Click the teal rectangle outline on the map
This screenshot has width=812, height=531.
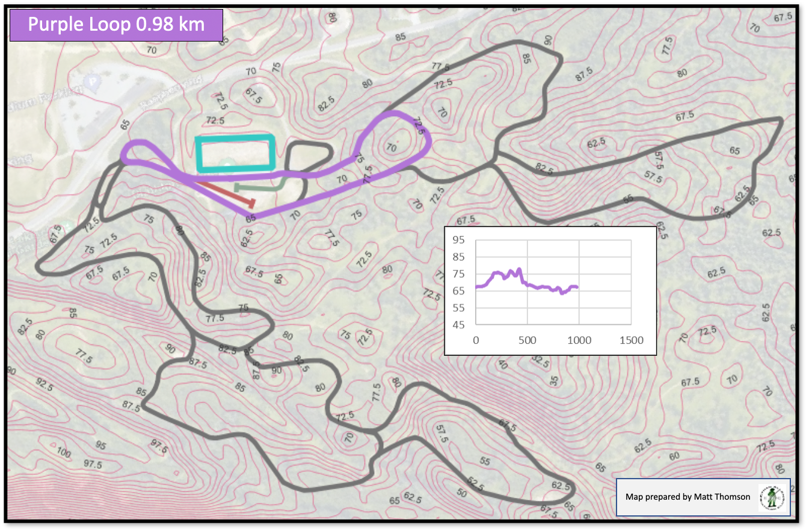235,154
